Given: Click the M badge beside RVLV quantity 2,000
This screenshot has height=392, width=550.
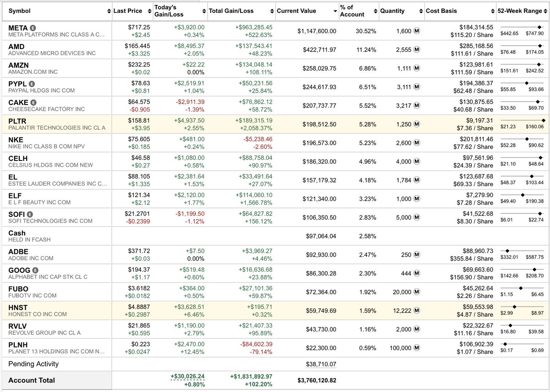Looking at the screenshot, I should [417, 329].
